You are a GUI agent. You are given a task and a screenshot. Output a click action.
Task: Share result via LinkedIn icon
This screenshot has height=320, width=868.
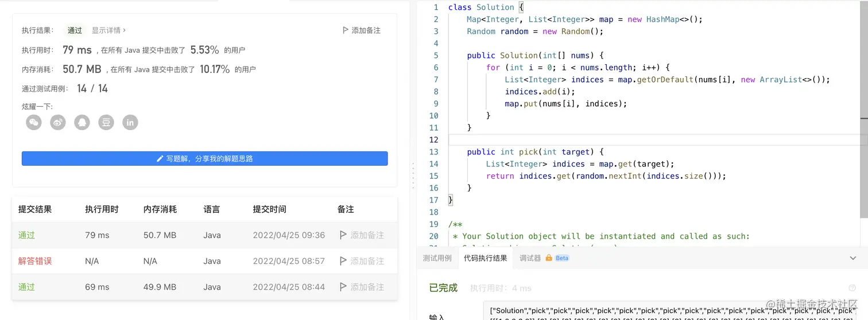(130, 122)
